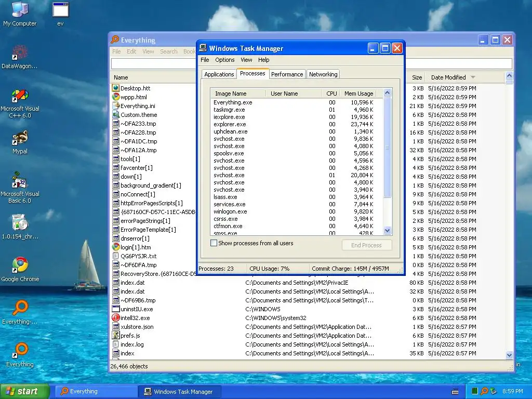The height and width of the screenshot is (399, 532).
Task: Switch to the Applications tab
Action: pyautogui.click(x=219, y=74)
